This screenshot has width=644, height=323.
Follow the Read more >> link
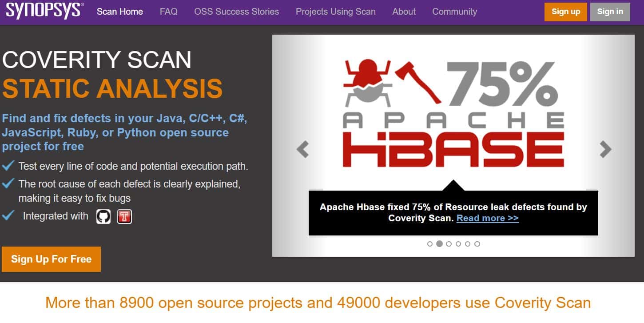tap(487, 218)
